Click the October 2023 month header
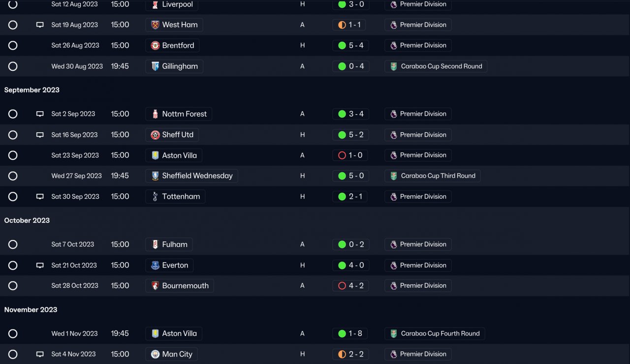The image size is (630, 364). point(27,220)
